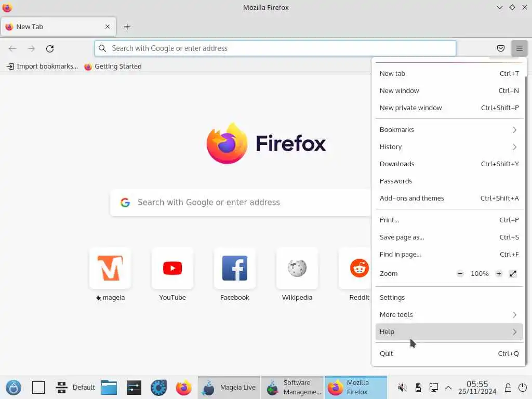This screenshot has width=532, height=399.
Task: Click the Firefox logo in title bar
Action: [x=7, y=7]
